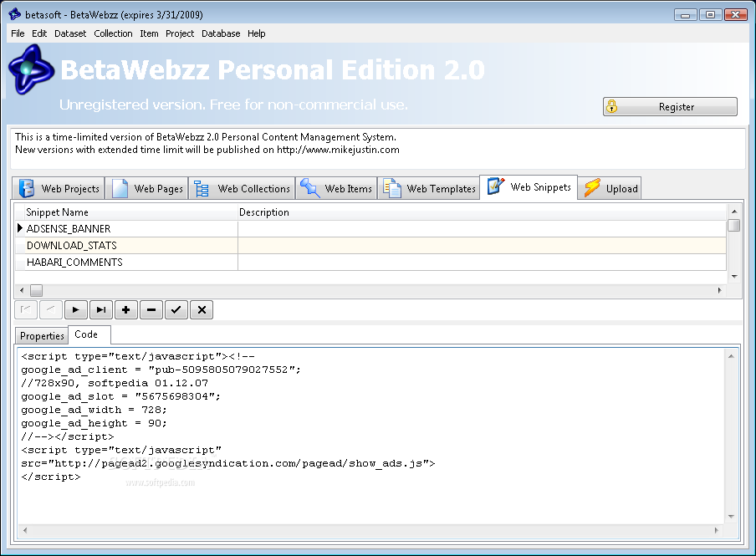
Task: Click the padlock icon on Register button
Action: coord(611,106)
